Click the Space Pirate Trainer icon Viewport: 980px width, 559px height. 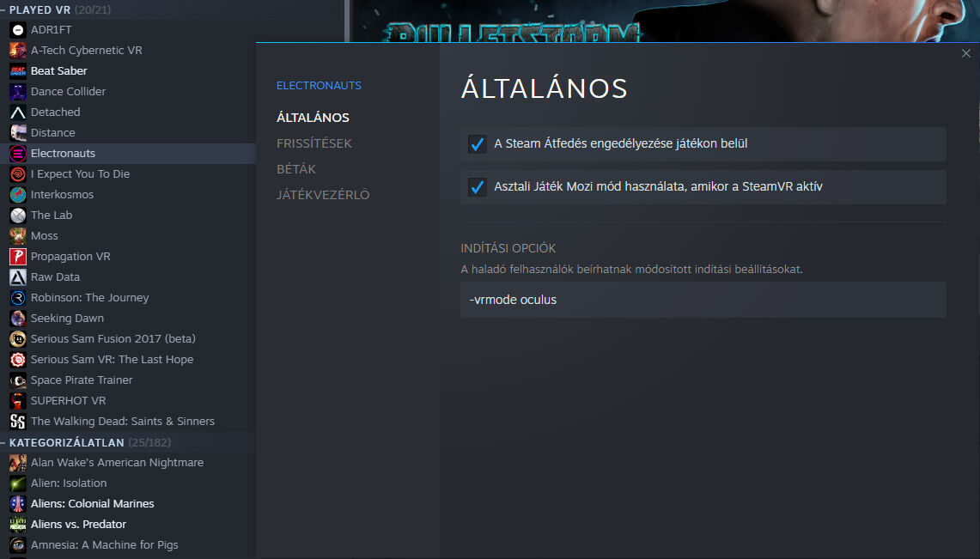[x=17, y=380]
